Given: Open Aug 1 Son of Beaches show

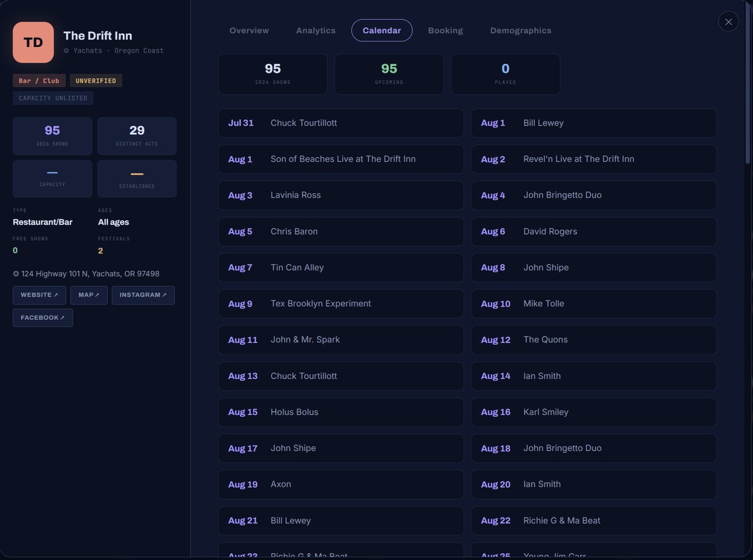Looking at the screenshot, I should (x=341, y=159).
